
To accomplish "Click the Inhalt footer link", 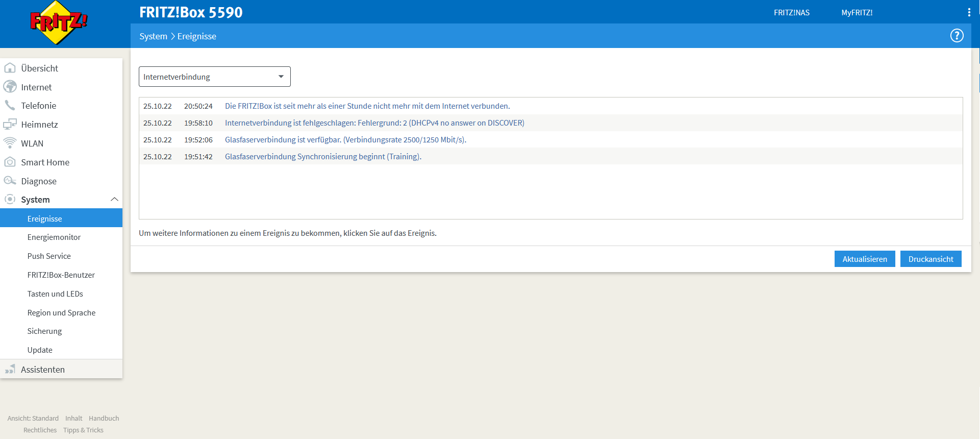I will [73, 418].
